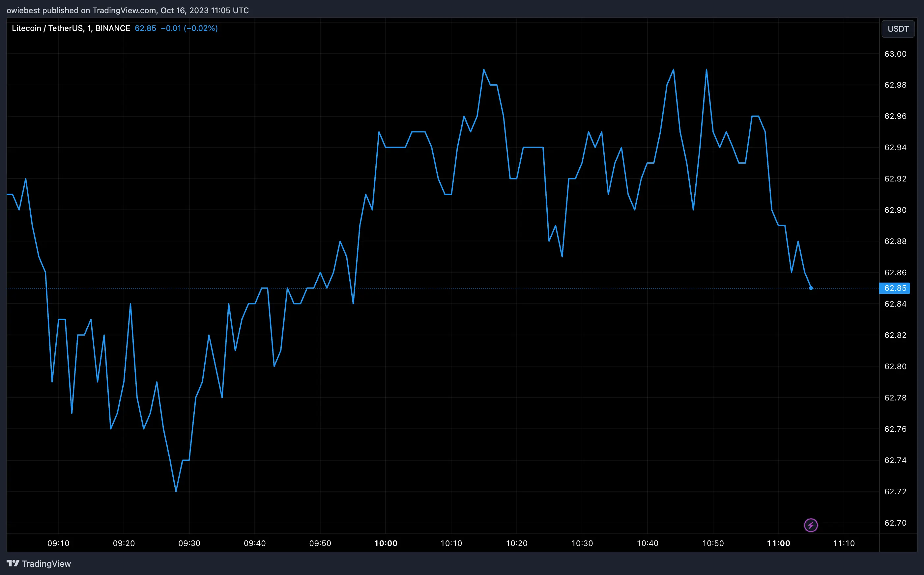
Task: Select the 11:00 time axis label
Action: point(778,543)
